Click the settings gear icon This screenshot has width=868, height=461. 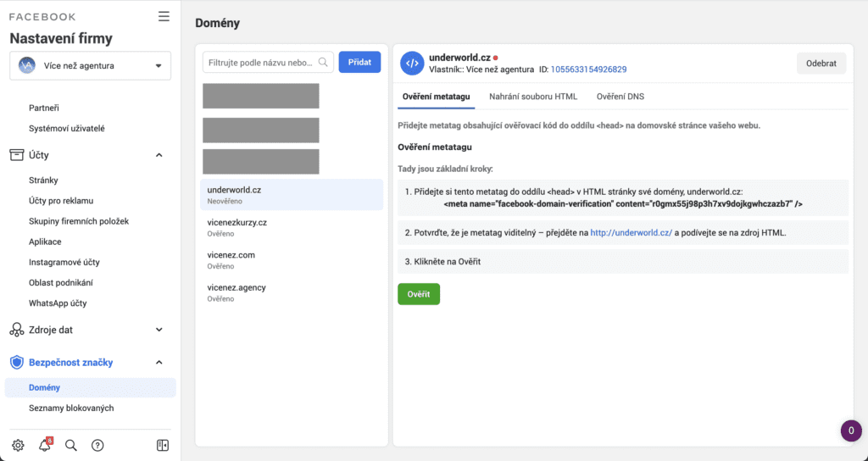(18, 445)
